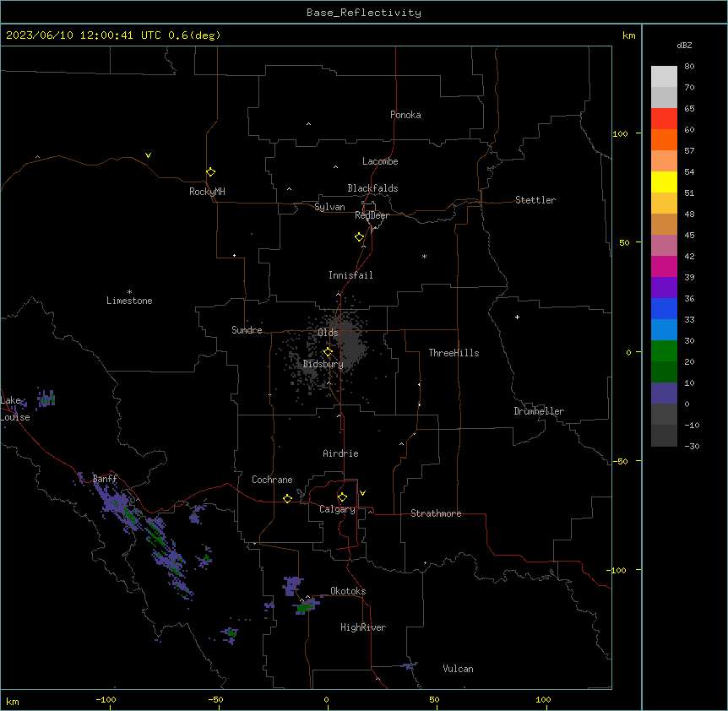Click the RockyMH label

tap(207, 192)
